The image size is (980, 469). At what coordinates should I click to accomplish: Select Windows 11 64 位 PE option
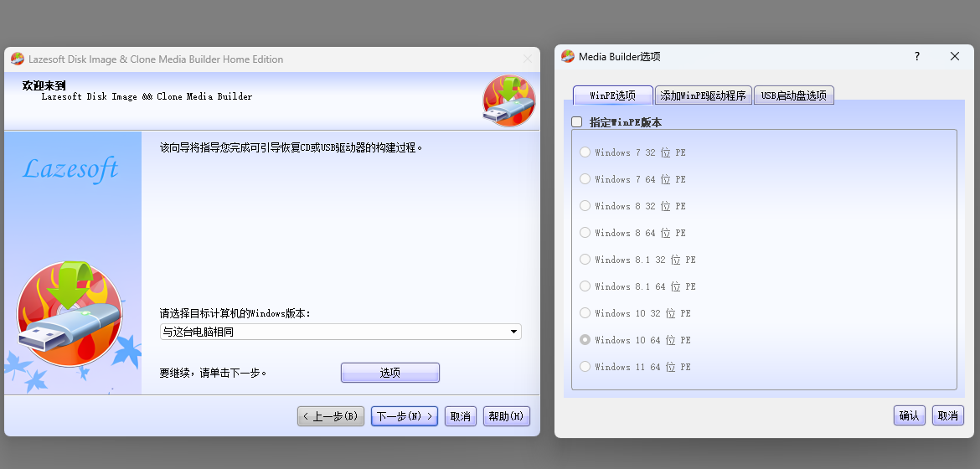[x=585, y=367]
